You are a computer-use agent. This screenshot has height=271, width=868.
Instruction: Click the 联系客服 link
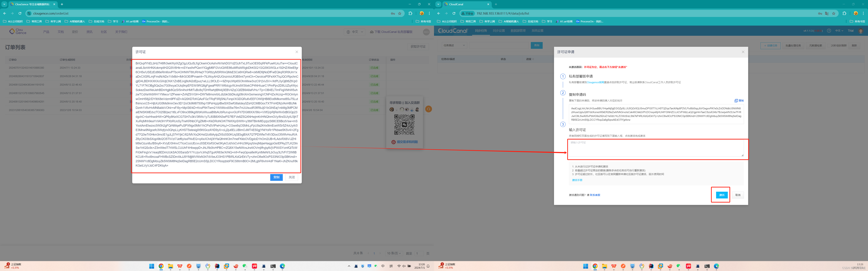point(595,195)
